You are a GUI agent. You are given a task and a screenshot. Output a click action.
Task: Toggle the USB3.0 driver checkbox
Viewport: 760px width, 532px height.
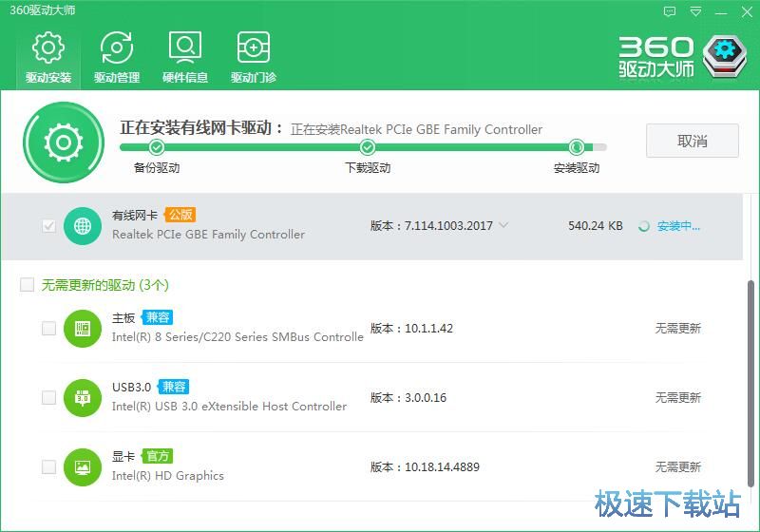(49, 398)
